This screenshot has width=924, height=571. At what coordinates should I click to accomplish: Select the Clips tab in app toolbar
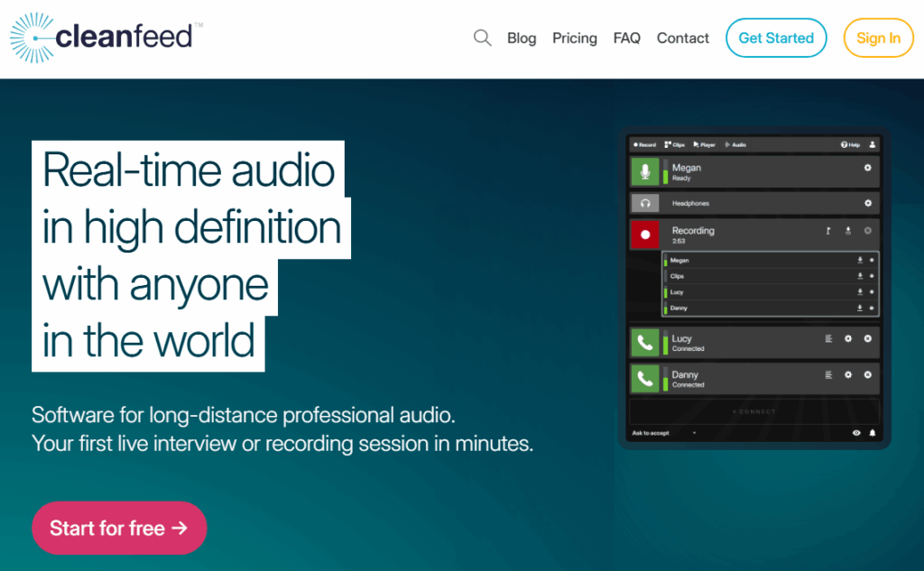tap(675, 144)
